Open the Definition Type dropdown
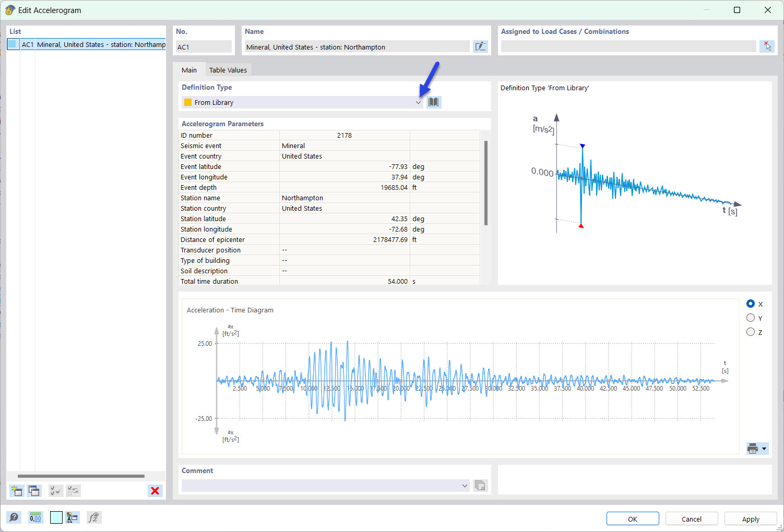 [418, 102]
